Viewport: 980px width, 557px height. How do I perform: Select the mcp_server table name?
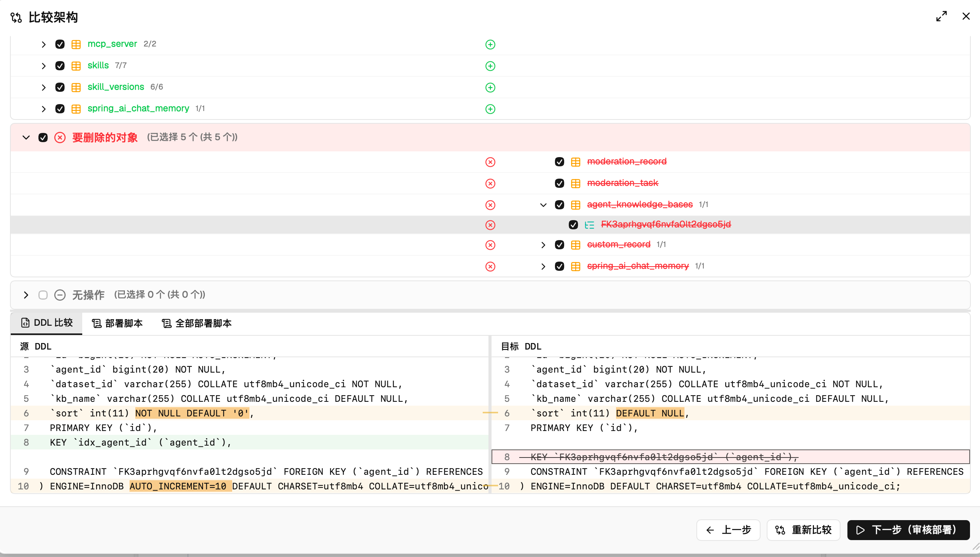(x=112, y=44)
